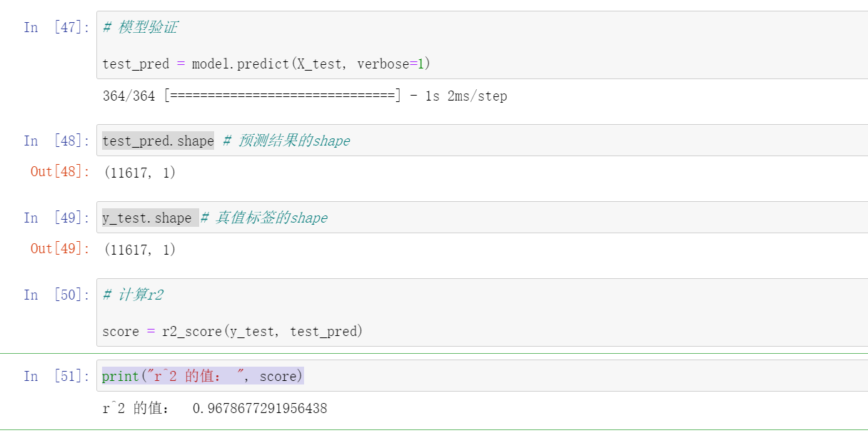Click the highlighted test_pred.shape code
The image size is (868, 433).
[158, 141]
